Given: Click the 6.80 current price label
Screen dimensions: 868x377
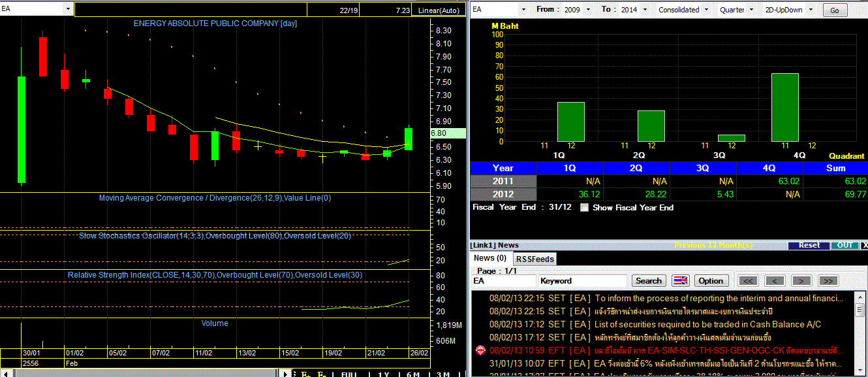Looking at the screenshot, I should pyautogui.click(x=448, y=133).
